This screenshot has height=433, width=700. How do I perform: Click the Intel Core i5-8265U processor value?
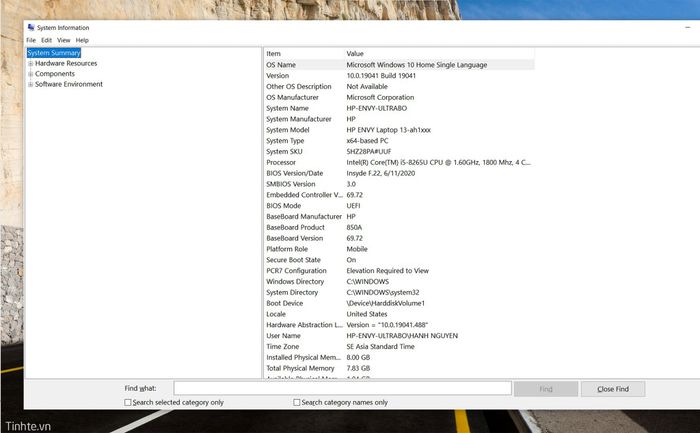click(x=438, y=162)
